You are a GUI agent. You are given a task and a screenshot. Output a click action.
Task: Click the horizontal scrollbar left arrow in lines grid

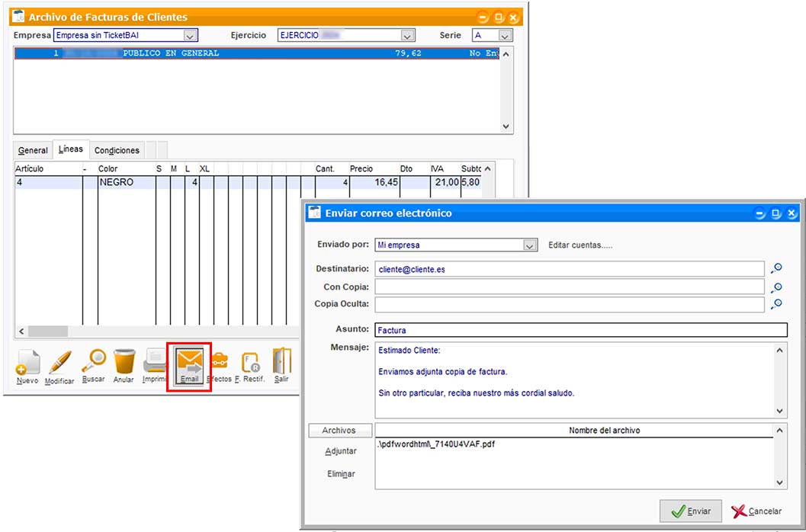[x=21, y=332]
